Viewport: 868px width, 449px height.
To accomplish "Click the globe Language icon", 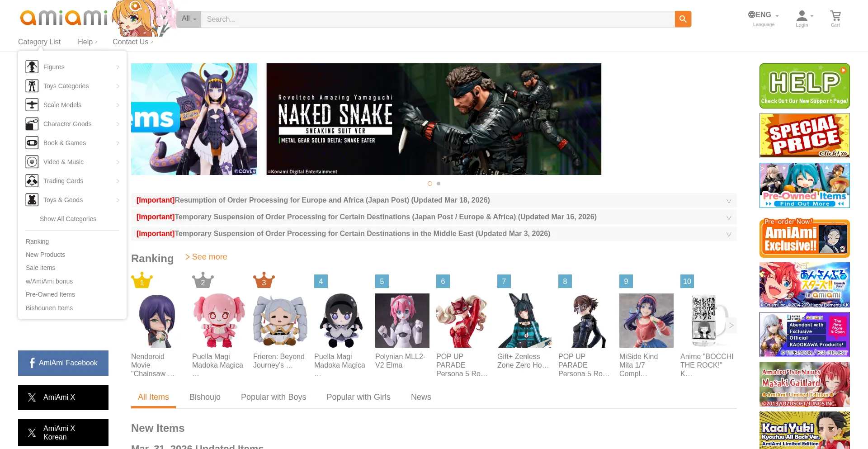I will [751, 15].
